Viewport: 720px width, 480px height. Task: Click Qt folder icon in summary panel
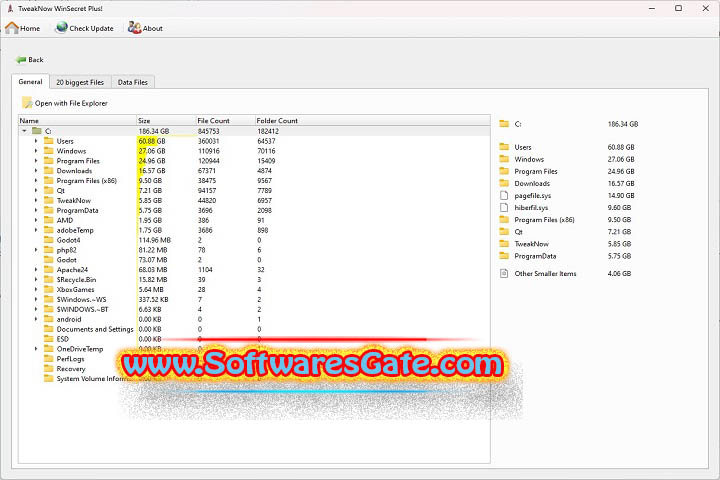click(x=504, y=232)
